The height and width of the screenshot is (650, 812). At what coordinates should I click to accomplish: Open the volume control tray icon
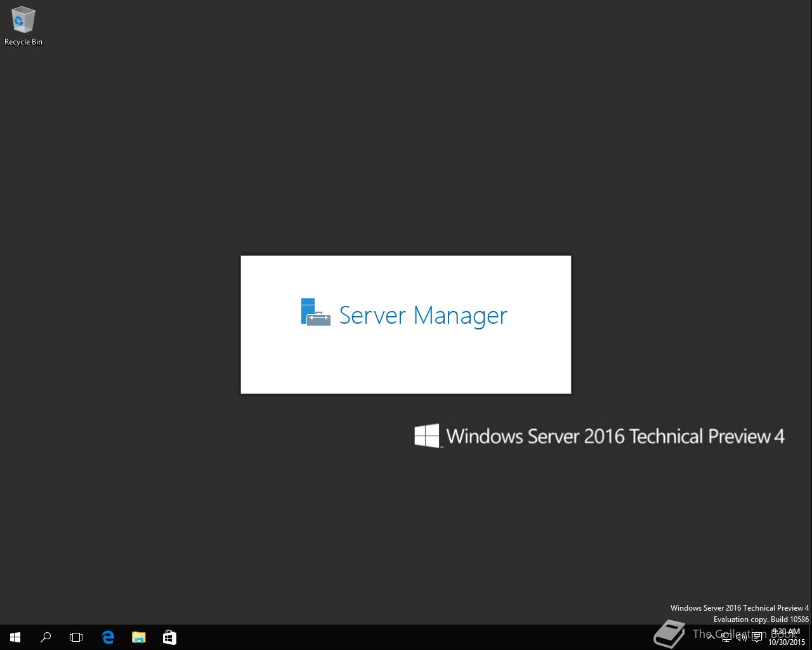[x=742, y=637]
